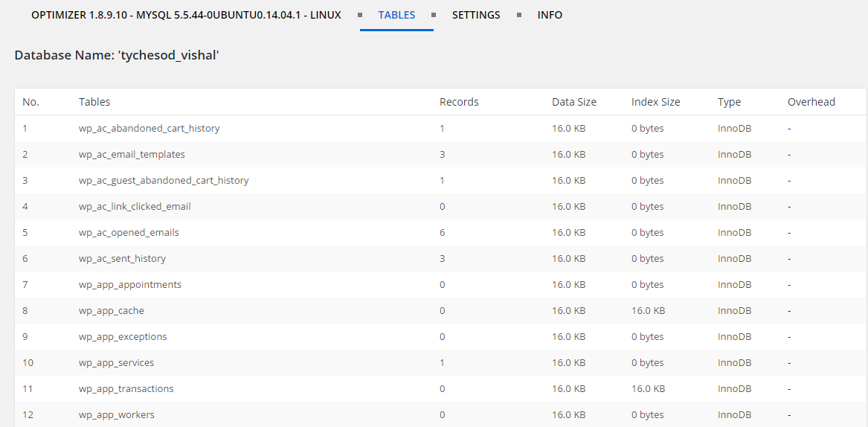Click overhead dash for wp_app_workers
The image size is (868, 427).
tap(789, 415)
